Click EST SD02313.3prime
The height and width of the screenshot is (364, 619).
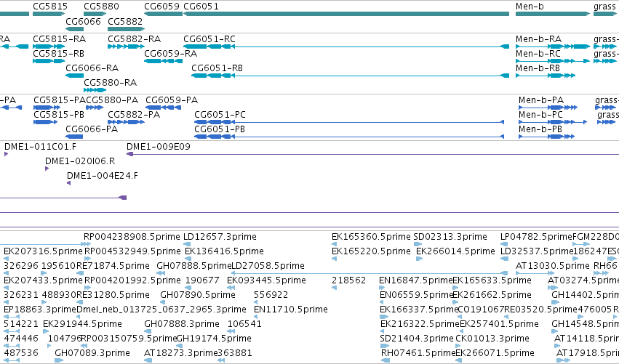[x=450, y=237]
